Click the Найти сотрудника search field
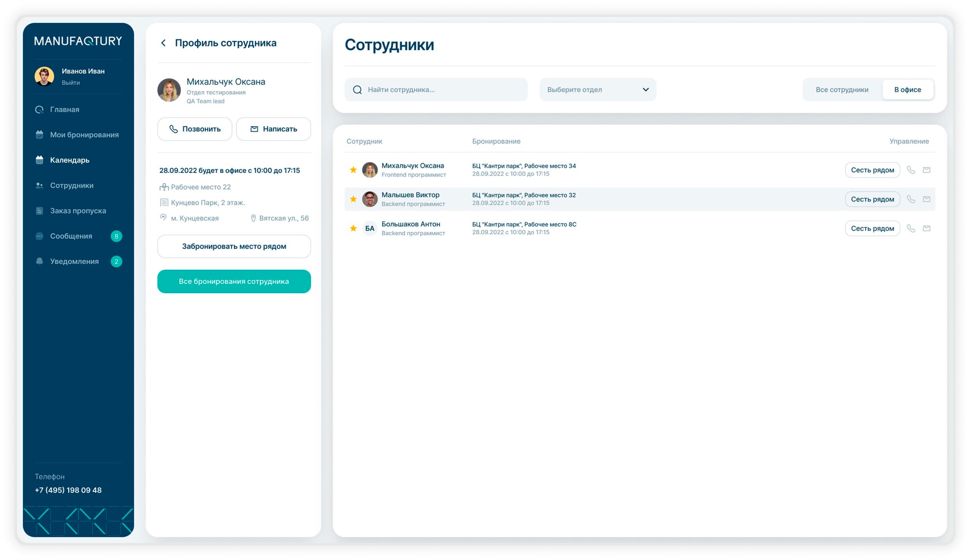Image resolution: width=970 pixels, height=560 pixels. (443, 90)
